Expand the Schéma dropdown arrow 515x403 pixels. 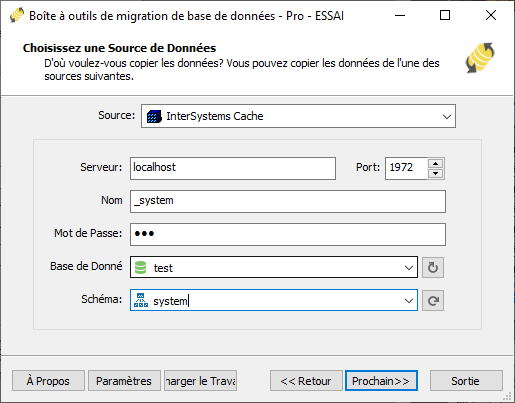(x=409, y=301)
